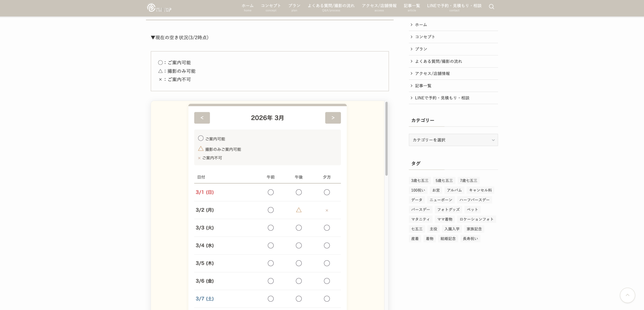Go to previous month with left arrow
The height and width of the screenshot is (310, 644).
tap(202, 118)
